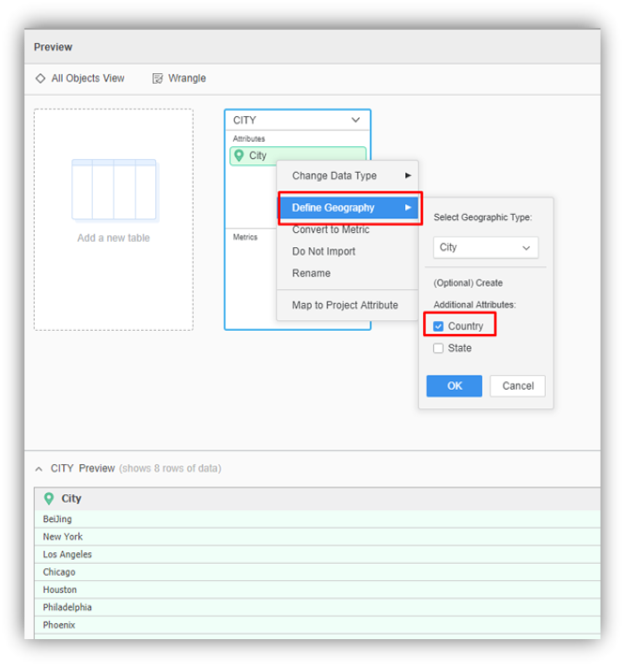Click the empty table placeholder icon
The height and width of the screenshot is (666, 624).
[114, 190]
